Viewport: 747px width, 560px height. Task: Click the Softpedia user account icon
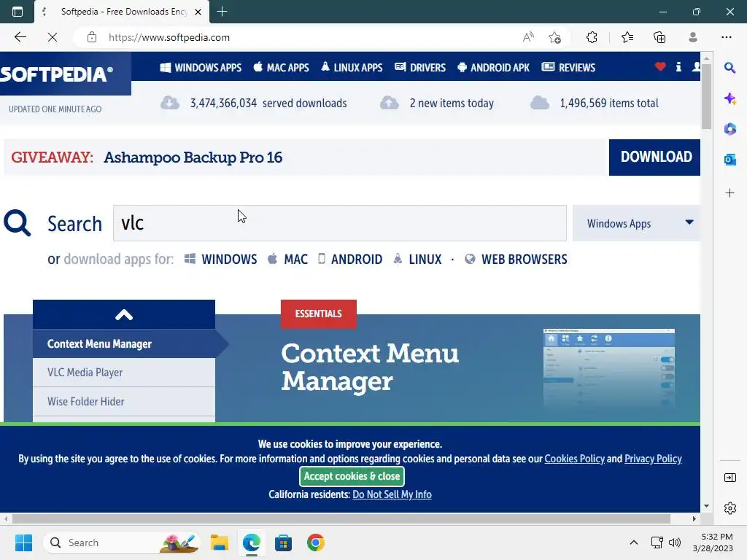[696, 66]
